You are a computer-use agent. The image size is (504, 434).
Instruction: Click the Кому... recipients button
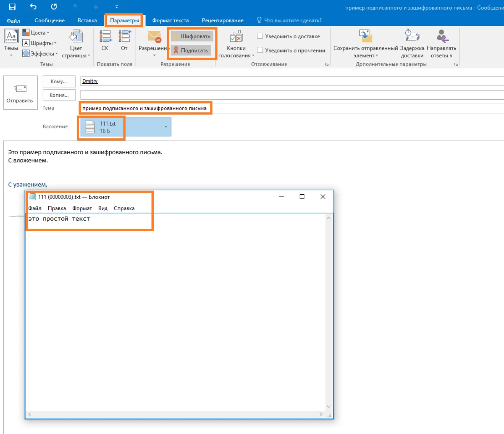[59, 82]
